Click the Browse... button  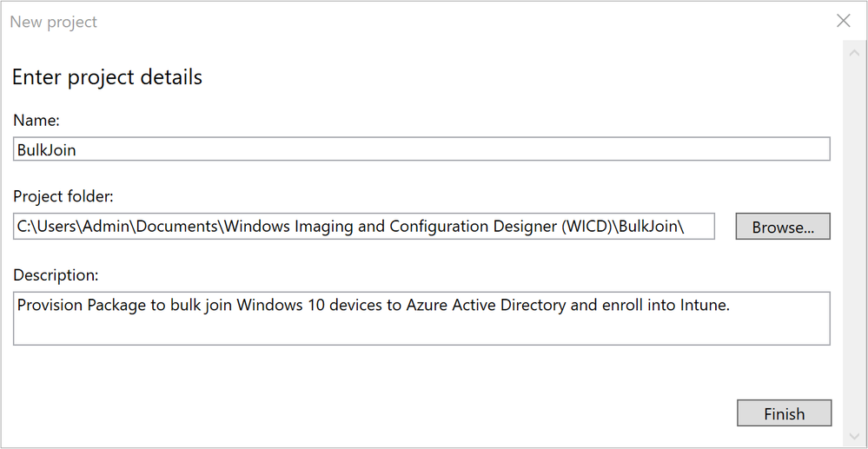783,227
